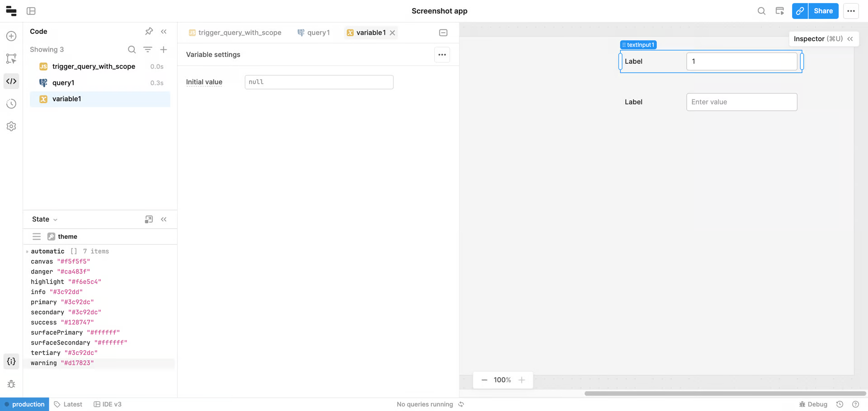Click the info "#3c92dd" value
The width and height of the screenshot is (868, 411).
coord(66,292)
